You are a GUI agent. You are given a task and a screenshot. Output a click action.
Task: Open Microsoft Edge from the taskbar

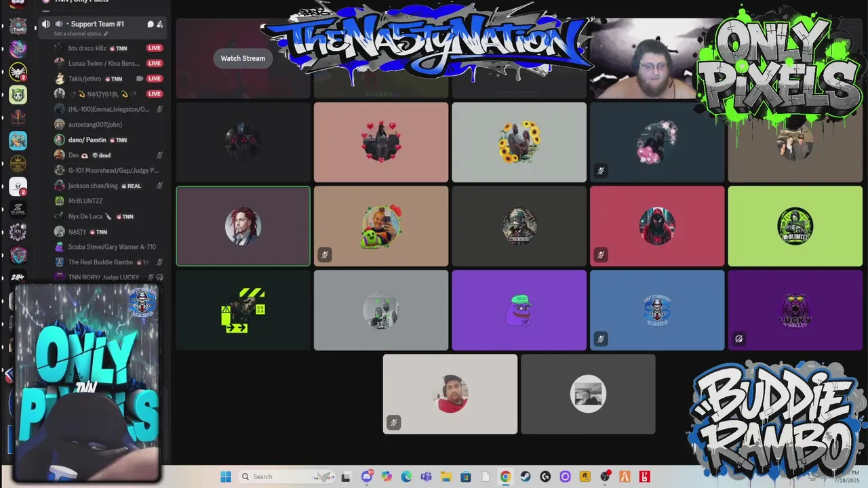click(x=406, y=476)
